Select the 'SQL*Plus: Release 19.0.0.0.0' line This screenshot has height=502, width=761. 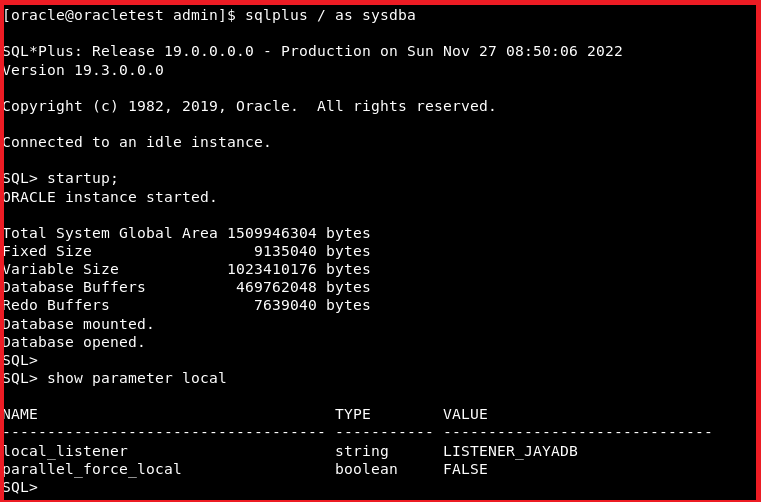point(313,51)
